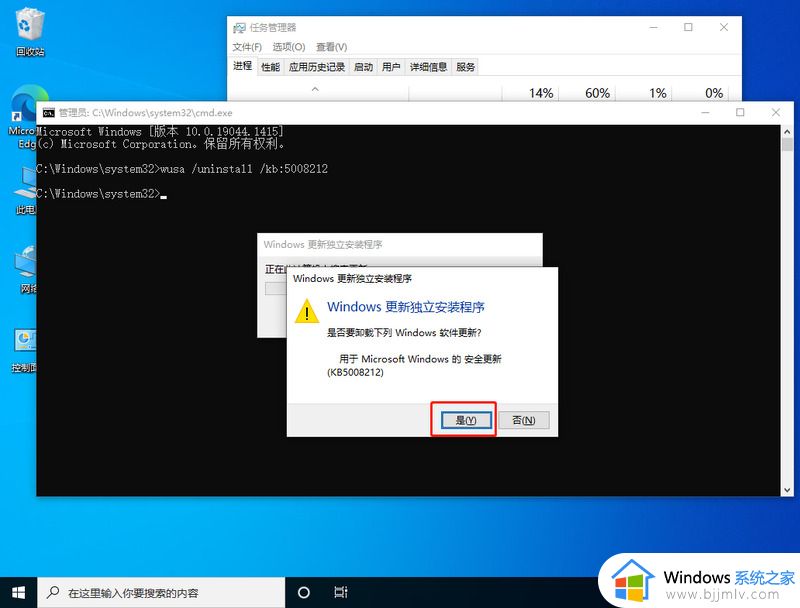Viewport: 800px width, 608px height.
Task: Switch to the 用户 tab
Action: [x=391, y=67]
